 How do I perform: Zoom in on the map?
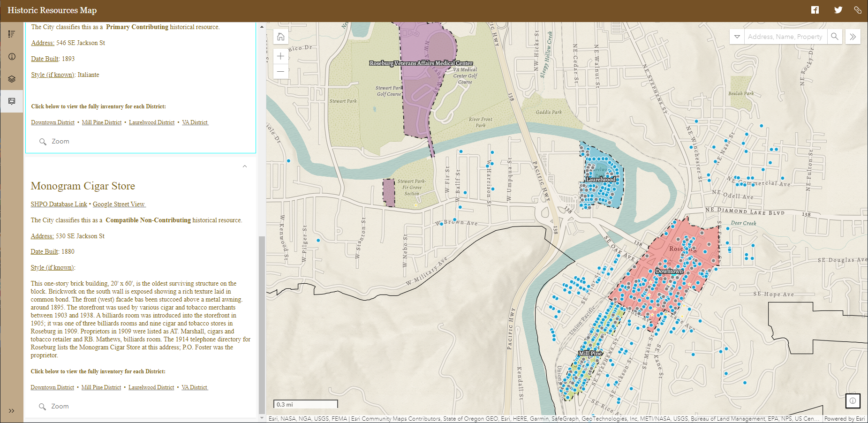280,56
